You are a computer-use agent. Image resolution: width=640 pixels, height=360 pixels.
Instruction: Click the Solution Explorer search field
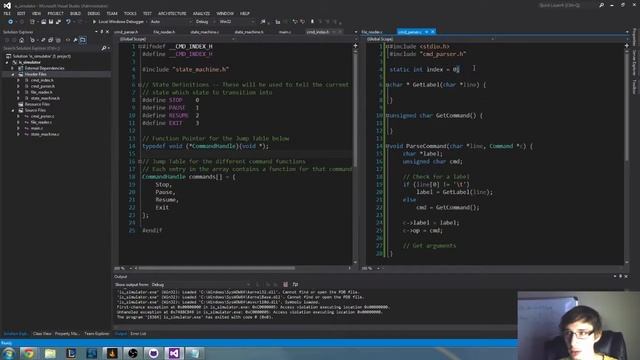pos(51,48)
